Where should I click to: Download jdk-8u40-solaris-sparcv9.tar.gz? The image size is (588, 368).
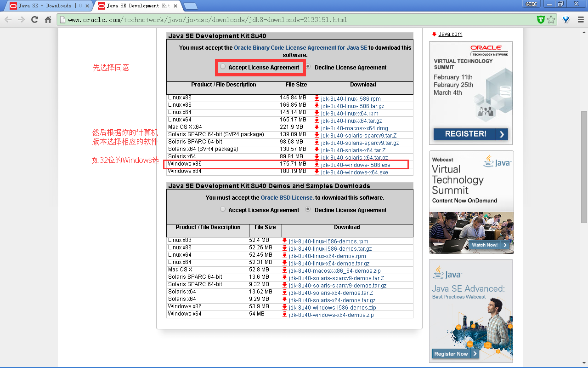click(360, 143)
